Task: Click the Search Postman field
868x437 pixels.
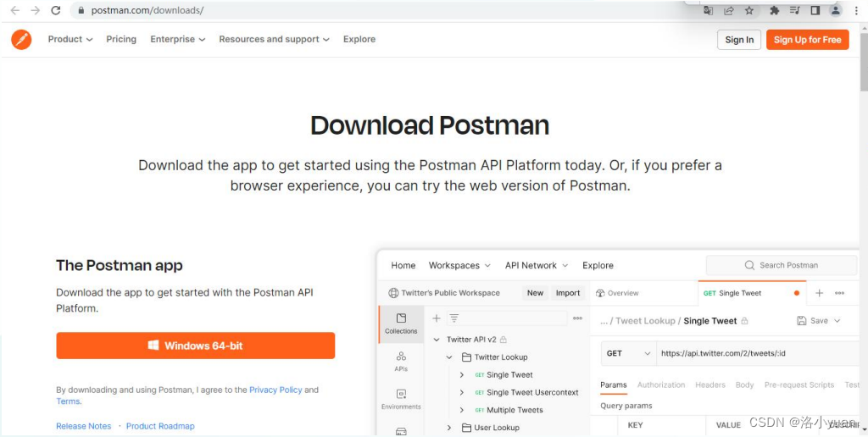Action: [781, 266]
